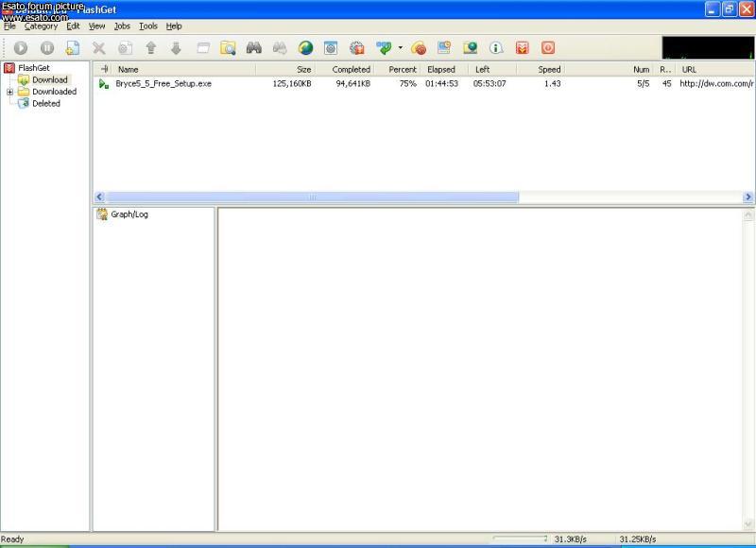
Task: Open the File menu
Action: click(x=9, y=26)
